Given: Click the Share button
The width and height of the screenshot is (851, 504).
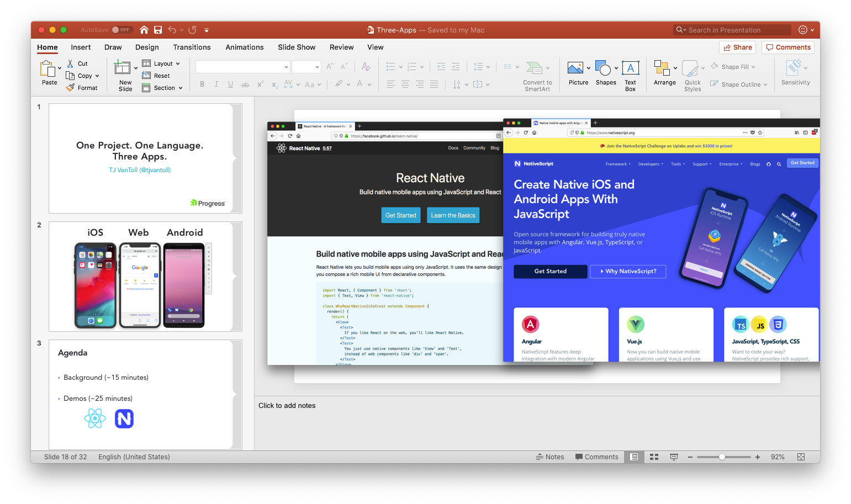Looking at the screenshot, I should [737, 47].
